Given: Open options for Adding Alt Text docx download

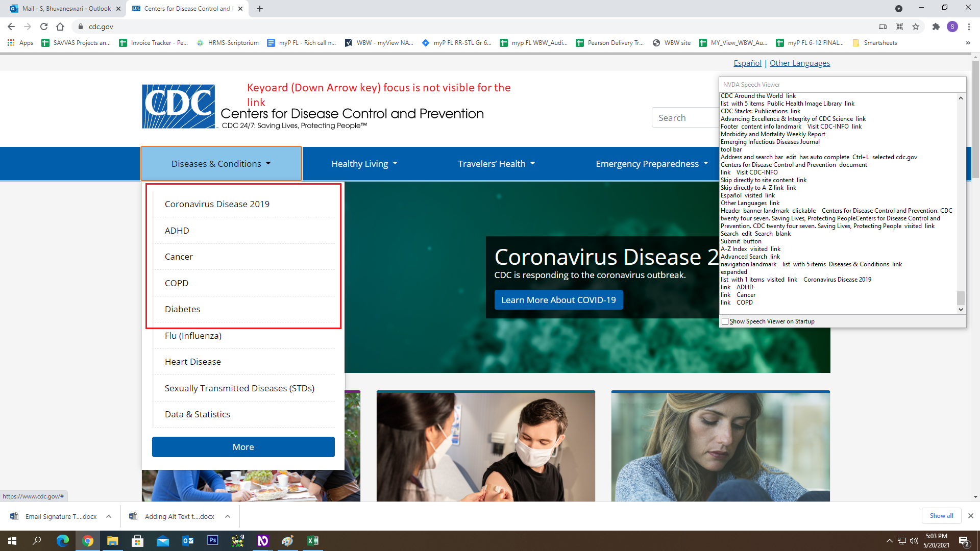Looking at the screenshot, I should click(x=228, y=516).
